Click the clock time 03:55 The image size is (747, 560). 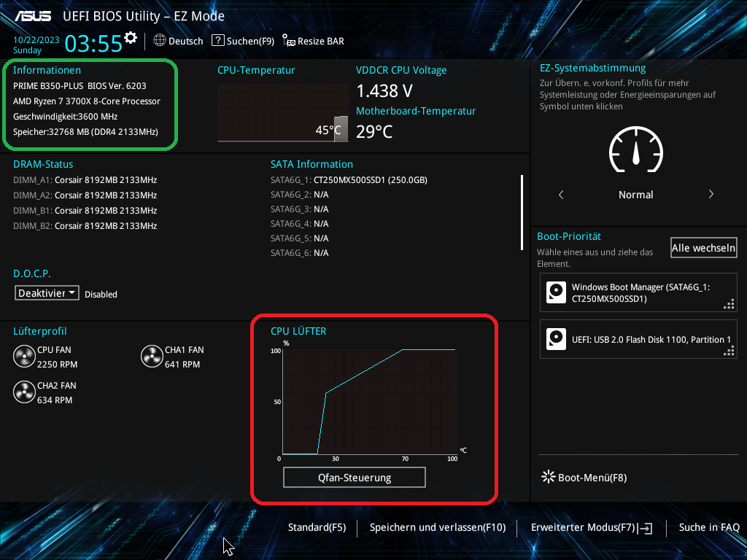pyautogui.click(x=93, y=44)
